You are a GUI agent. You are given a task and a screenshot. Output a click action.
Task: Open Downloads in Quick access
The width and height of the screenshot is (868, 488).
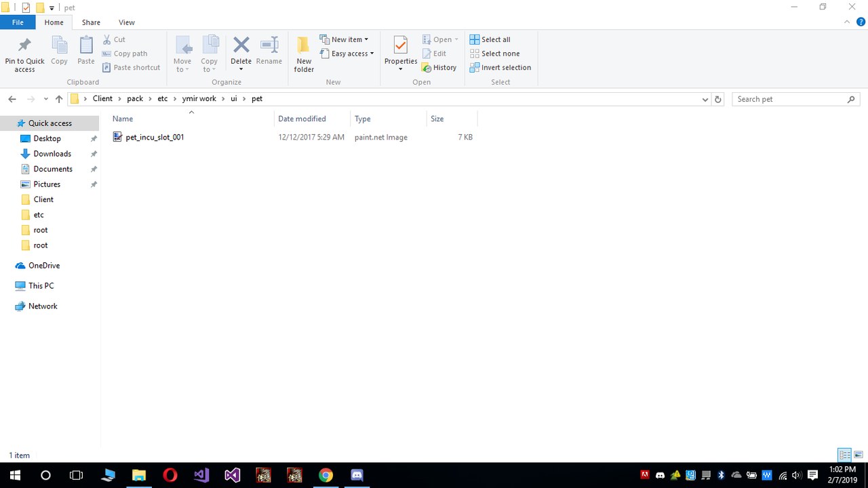(x=52, y=154)
